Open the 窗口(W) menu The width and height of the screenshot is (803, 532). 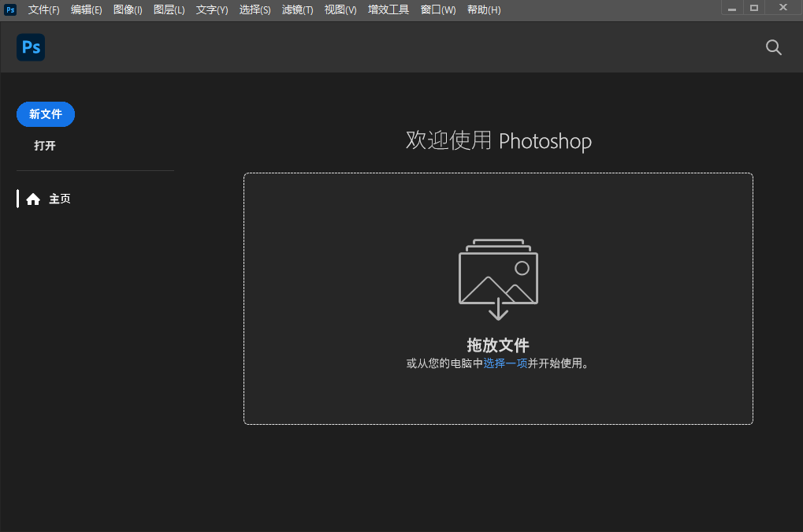(437, 9)
